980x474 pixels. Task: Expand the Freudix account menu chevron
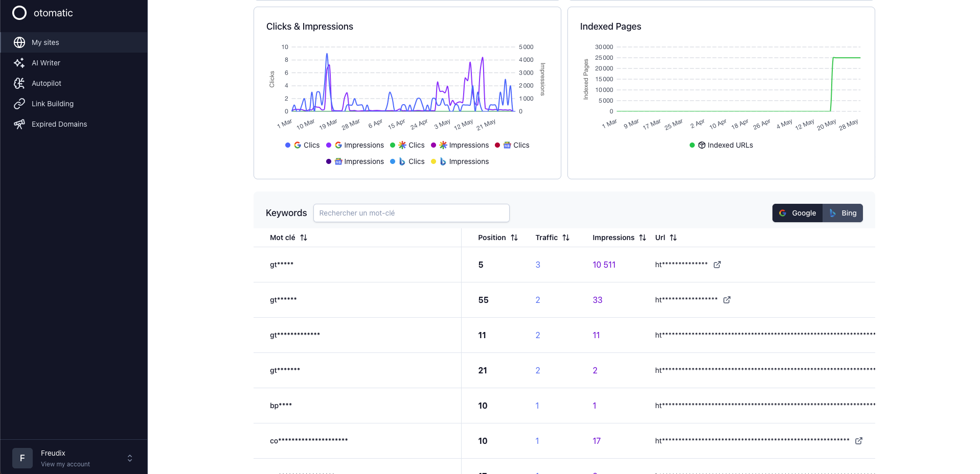pyautogui.click(x=130, y=458)
